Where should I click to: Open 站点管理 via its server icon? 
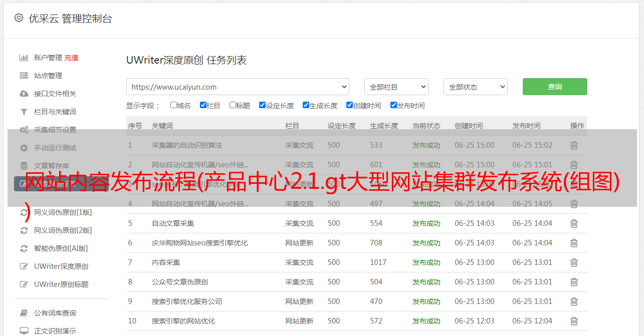[x=24, y=76]
